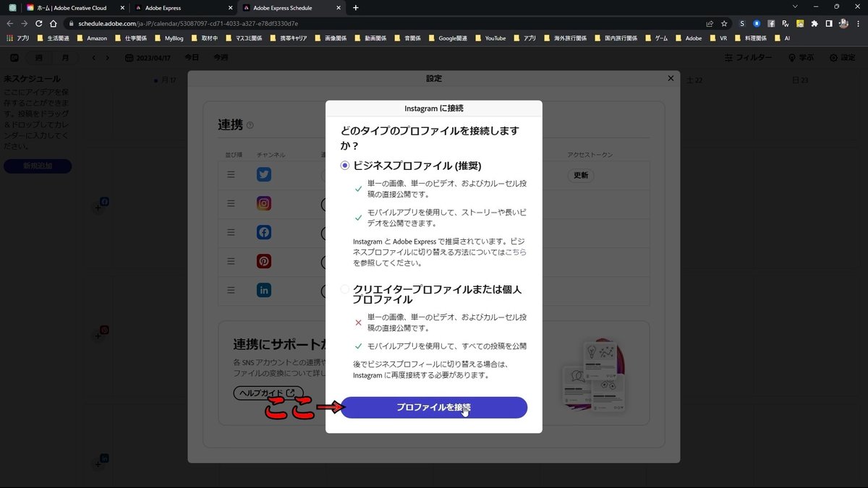Viewport: 868px width, 488px height.
Task: Go to the previous calendar period arrow
Action: [x=93, y=58]
